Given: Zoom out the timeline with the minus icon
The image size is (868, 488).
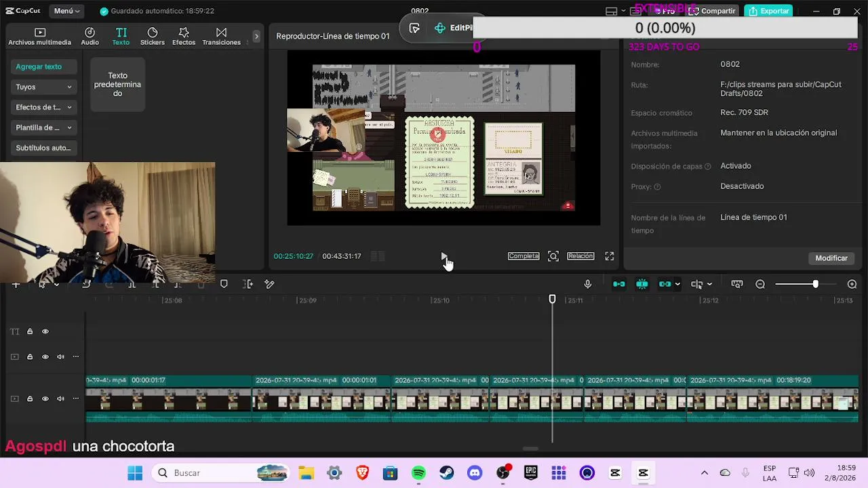Looking at the screenshot, I should tap(760, 284).
